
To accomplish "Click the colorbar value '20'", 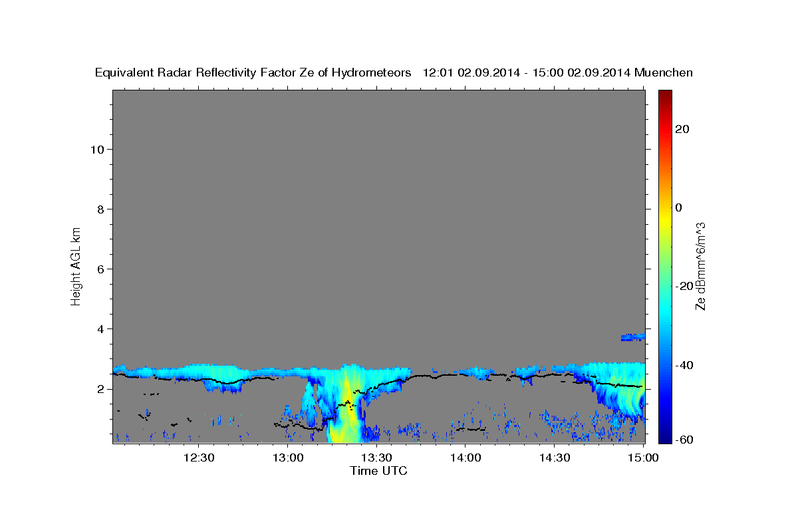I will (x=682, y=129).
